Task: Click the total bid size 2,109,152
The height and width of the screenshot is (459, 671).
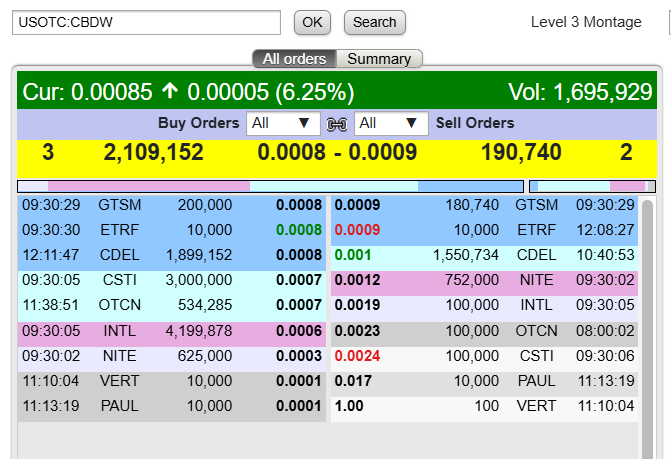Action: (154, 152)
